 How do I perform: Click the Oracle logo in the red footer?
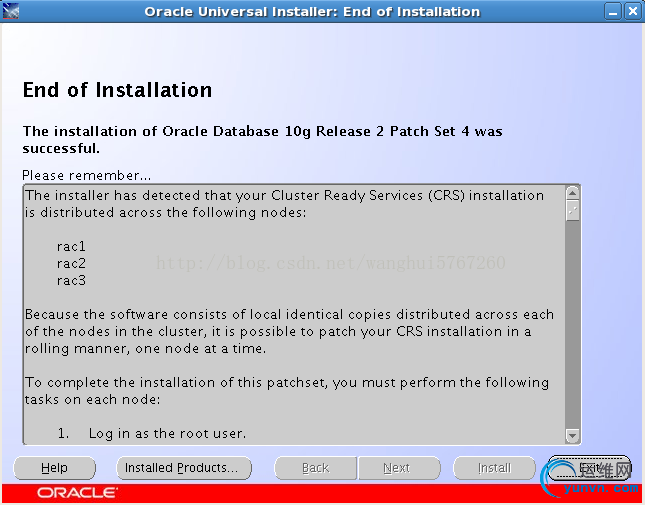coord(77,492)
